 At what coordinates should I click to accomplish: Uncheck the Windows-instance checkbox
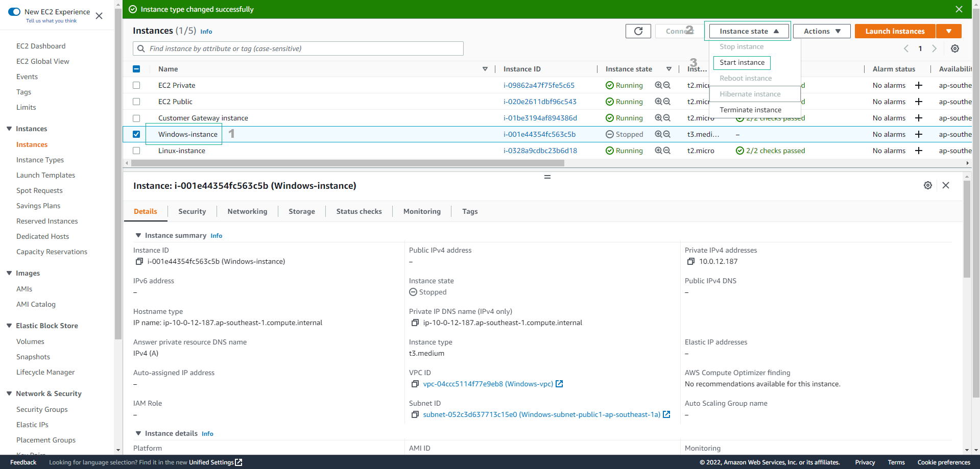(136, 134)
